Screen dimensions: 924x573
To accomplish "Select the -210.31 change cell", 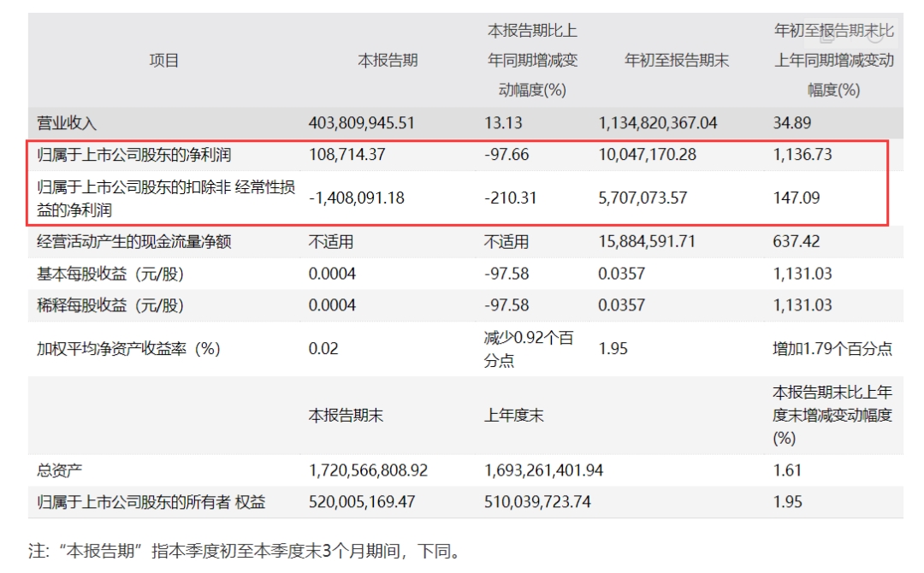I will 510,198.
